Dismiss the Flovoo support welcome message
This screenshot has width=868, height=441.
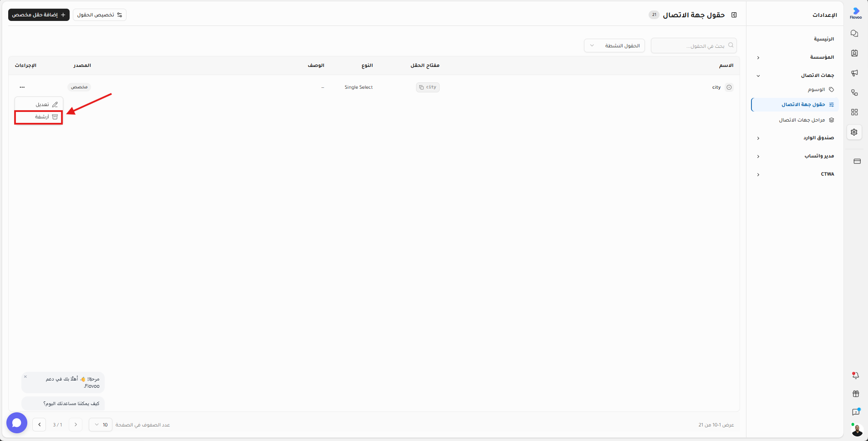coord(25,376)
